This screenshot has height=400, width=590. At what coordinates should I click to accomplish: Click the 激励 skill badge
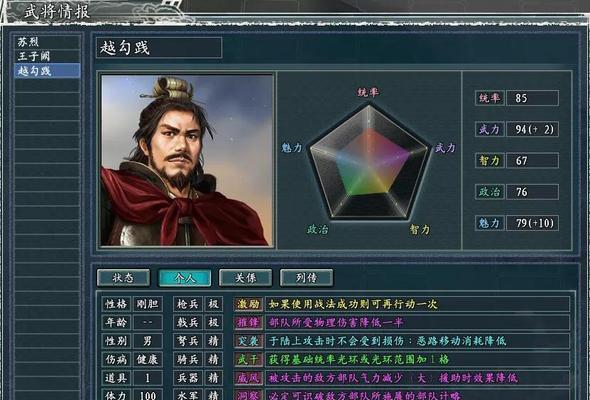click(248, 304)
